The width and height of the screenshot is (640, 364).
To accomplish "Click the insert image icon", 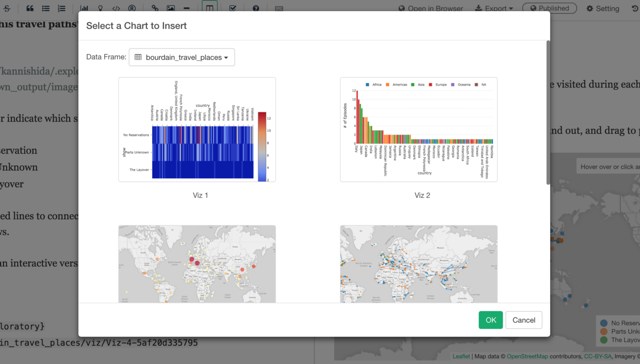I will [171, 8].
